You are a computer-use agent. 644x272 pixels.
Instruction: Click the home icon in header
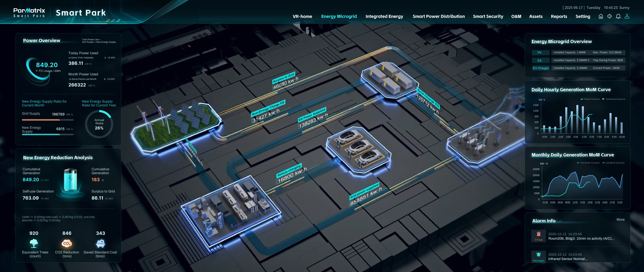(x=601, y=16)
